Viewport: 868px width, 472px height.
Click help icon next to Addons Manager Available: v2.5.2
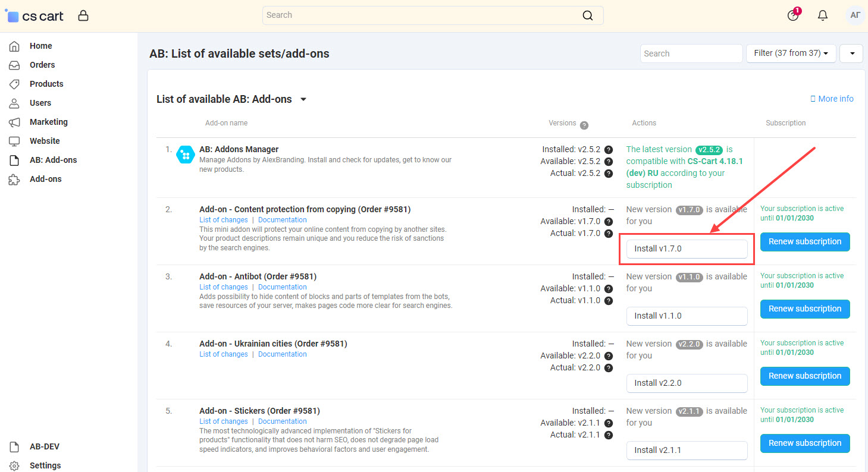[608, 162]
